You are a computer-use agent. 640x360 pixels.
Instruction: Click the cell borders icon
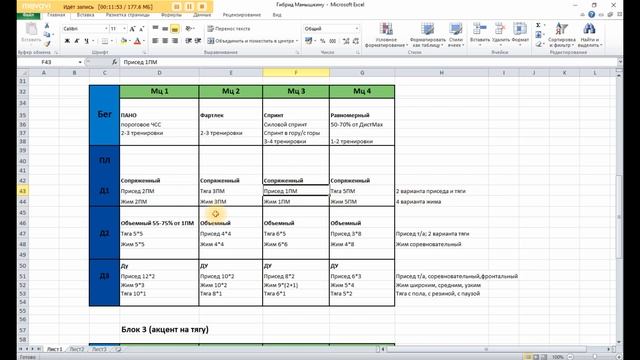(104, 41)
